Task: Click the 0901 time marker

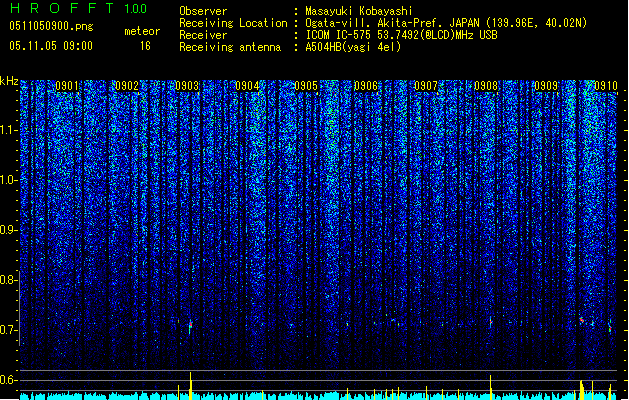Action: [67, 86]
